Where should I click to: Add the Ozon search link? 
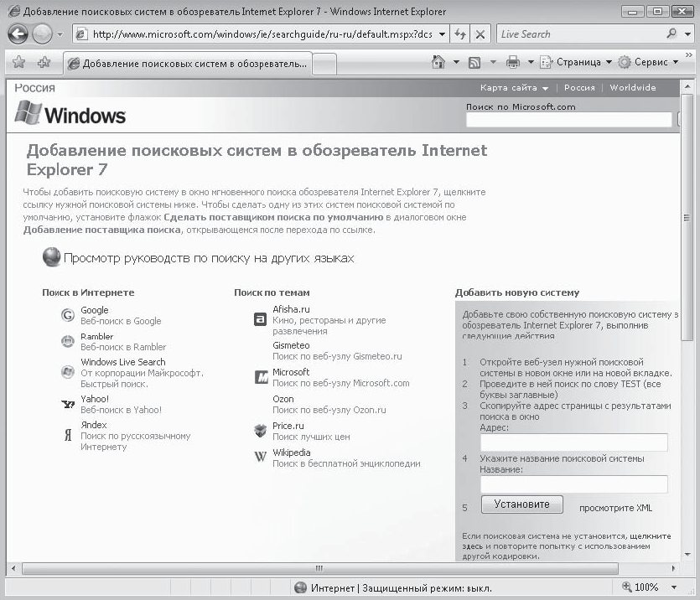pos(283,399)
